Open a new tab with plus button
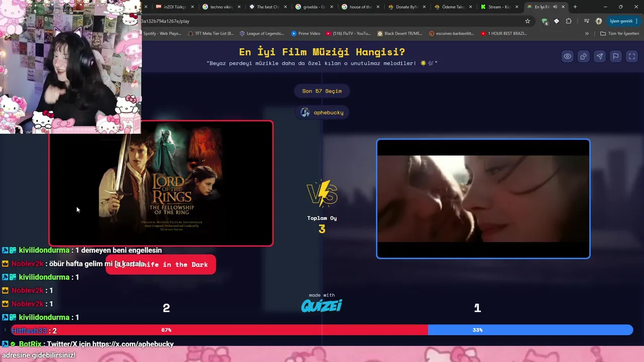The width and height of the screenshot is (644, 362). [575, 7]
